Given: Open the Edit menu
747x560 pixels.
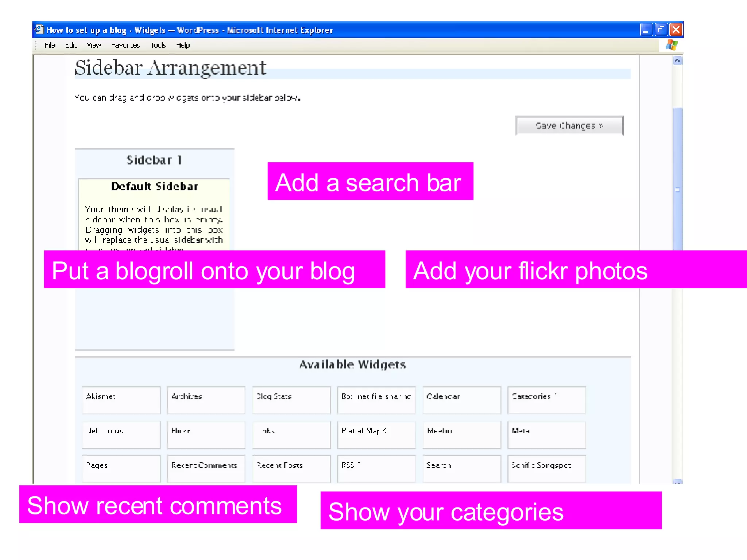Looking at the screenshot, I should 71,46.
